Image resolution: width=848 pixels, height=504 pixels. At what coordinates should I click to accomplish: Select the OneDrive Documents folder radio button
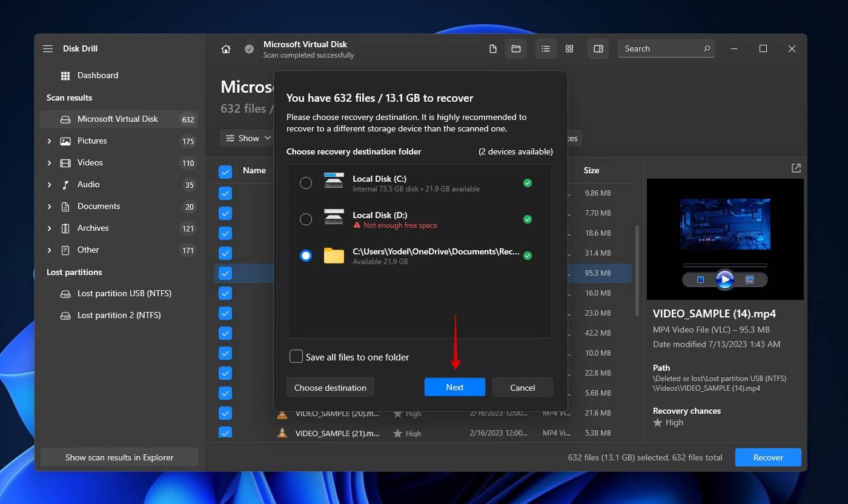pos(306,256)
